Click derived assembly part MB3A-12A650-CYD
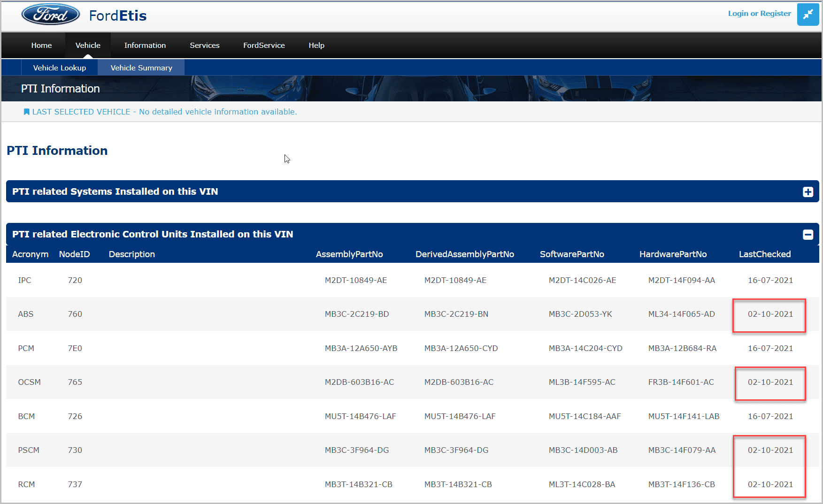 [461, 348]
